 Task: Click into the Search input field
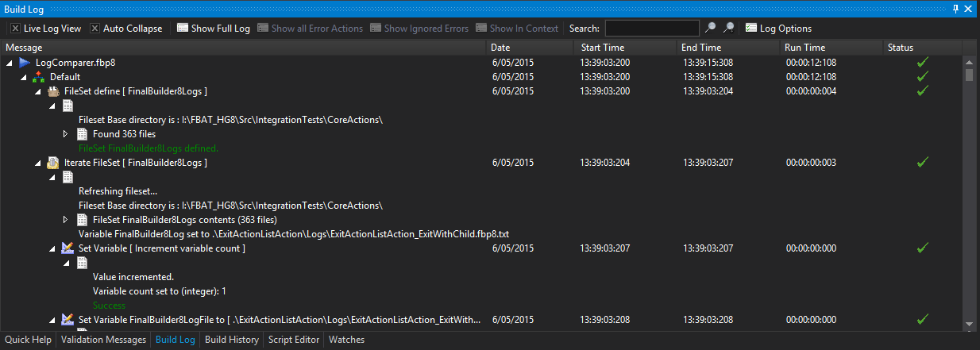click(x=653, y=28)
